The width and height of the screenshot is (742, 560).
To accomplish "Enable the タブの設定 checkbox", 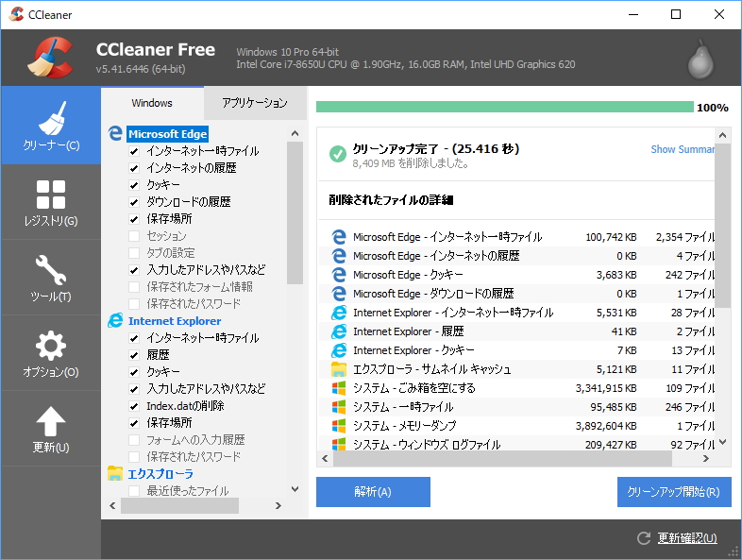I will click(x=134, y=253).
